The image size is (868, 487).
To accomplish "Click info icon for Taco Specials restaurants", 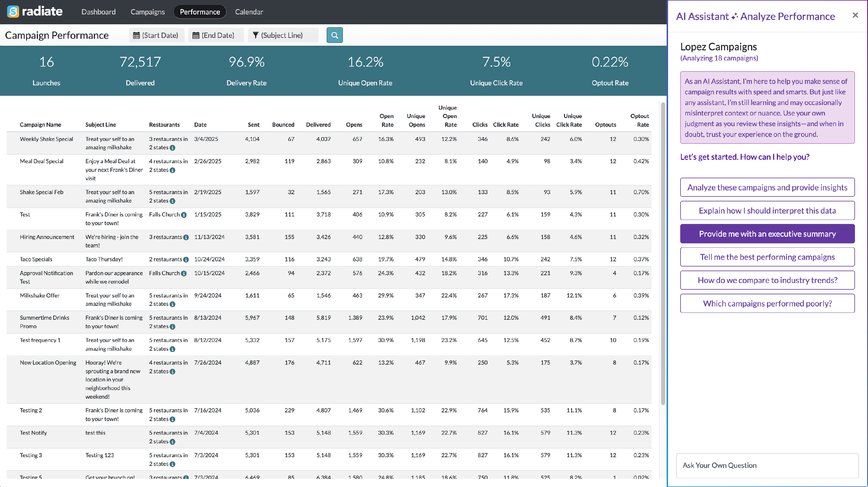I will click(186, 260).
